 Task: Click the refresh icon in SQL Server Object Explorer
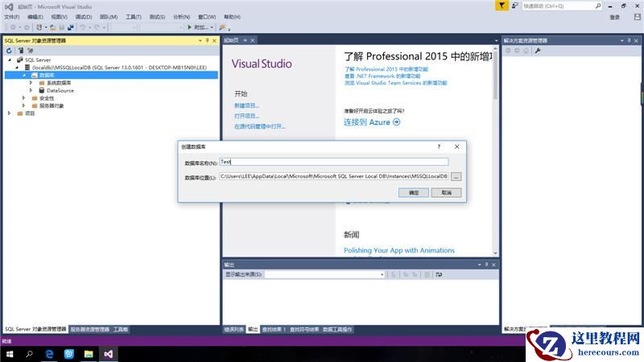(9, 51)
